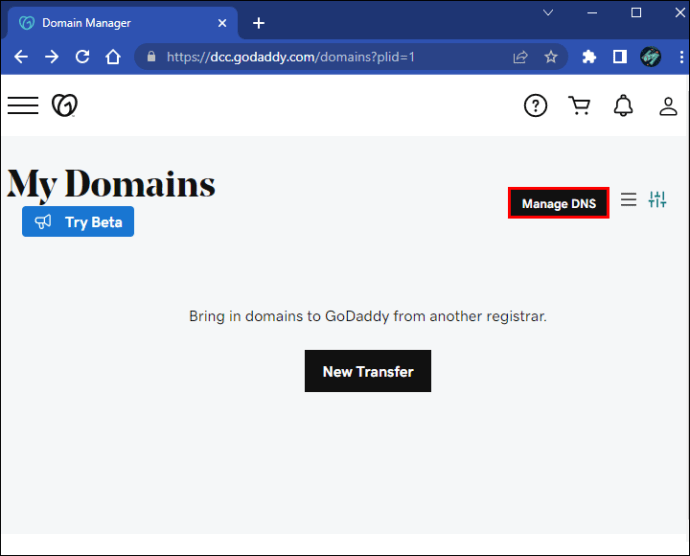
Task: Bookmark this page with star
Action: click(x=551, y=57)
